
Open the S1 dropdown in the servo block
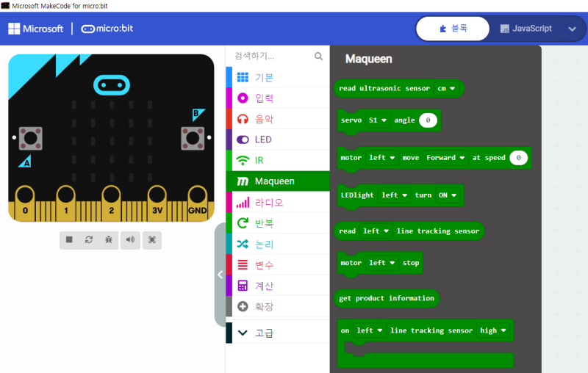pyautogui.click(x=378, y=120)
